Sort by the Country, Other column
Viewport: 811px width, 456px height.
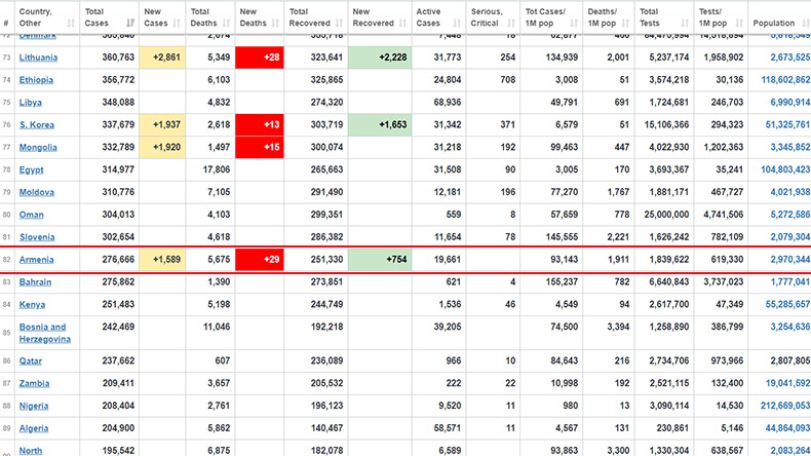click(47, 17)
